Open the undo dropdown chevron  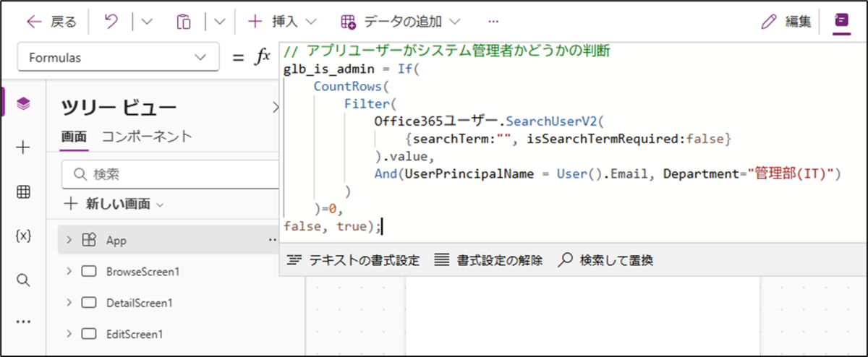pyautogui.click(x=147, y=22)
